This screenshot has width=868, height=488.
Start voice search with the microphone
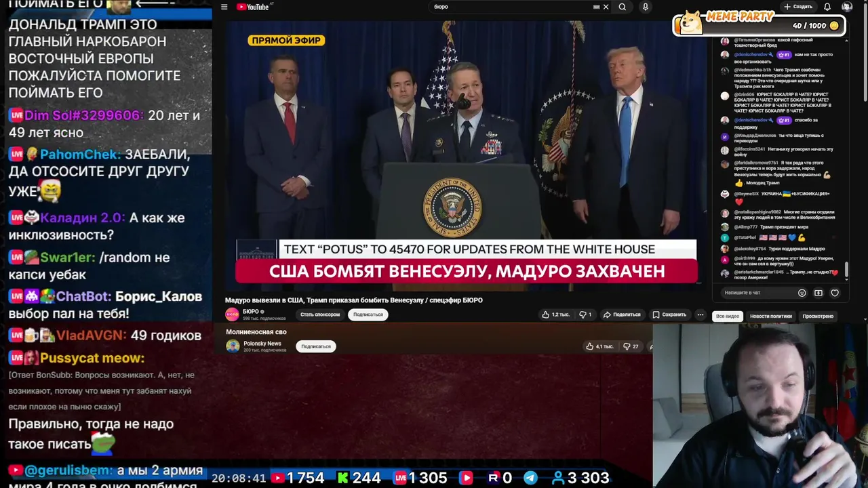(645, 7)
